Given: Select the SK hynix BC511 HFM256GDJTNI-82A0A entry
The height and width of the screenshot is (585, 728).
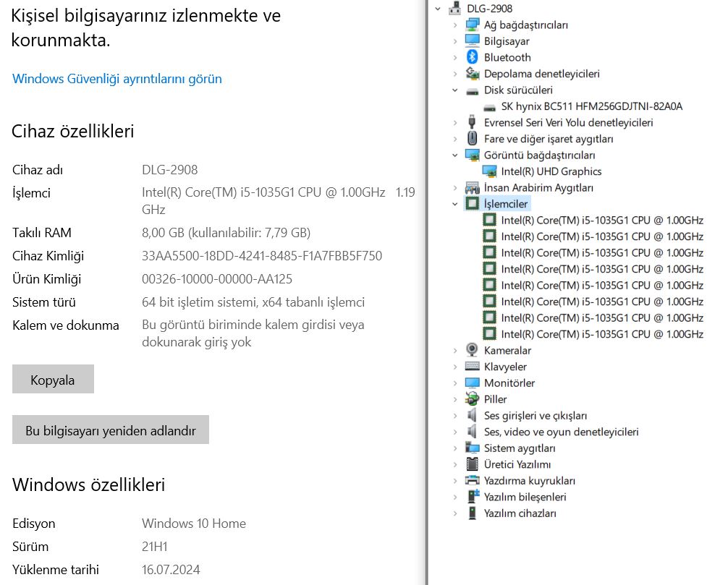Looking at the screenshot, I should point(591,106).
